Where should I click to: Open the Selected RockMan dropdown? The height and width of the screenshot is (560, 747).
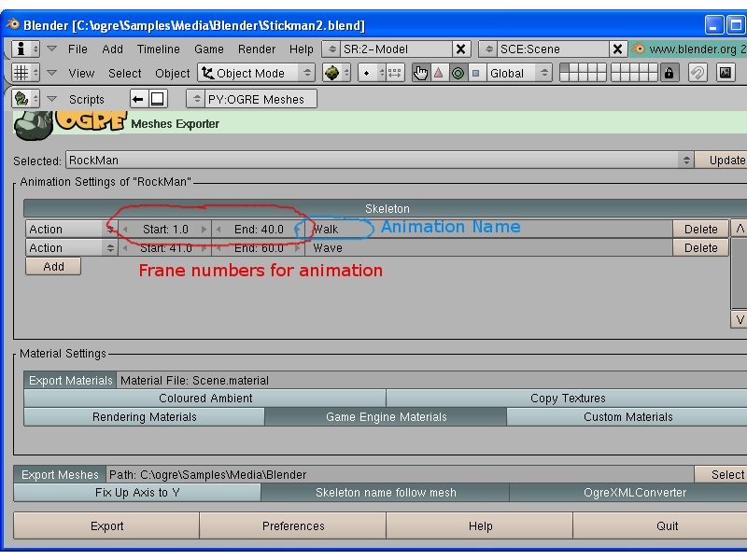coord(380,161)
